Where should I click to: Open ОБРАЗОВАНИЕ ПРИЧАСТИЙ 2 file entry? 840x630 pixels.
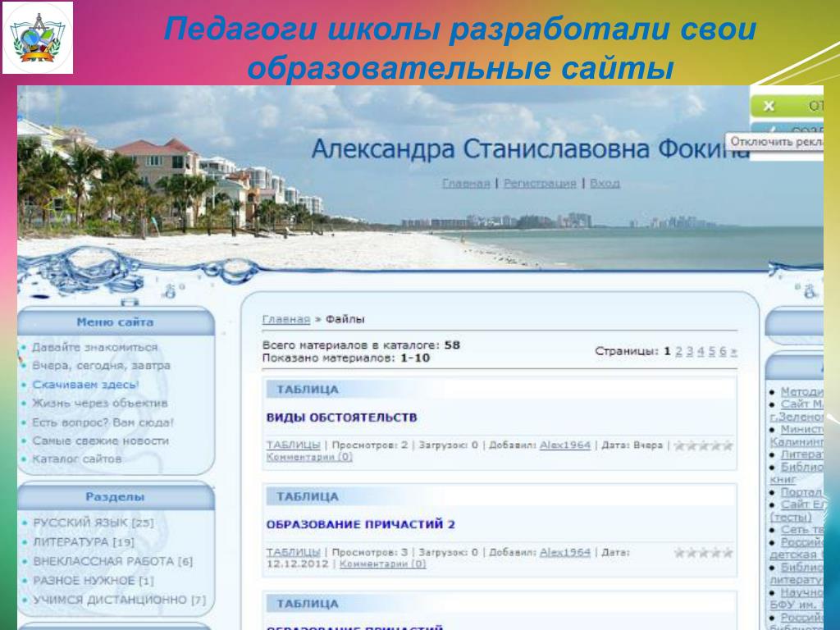(361, 524)
